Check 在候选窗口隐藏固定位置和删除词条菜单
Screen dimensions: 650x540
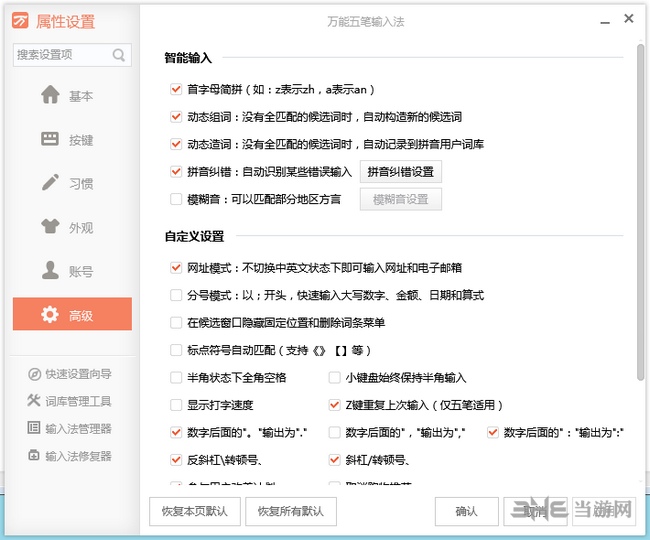tap(176, 322)
